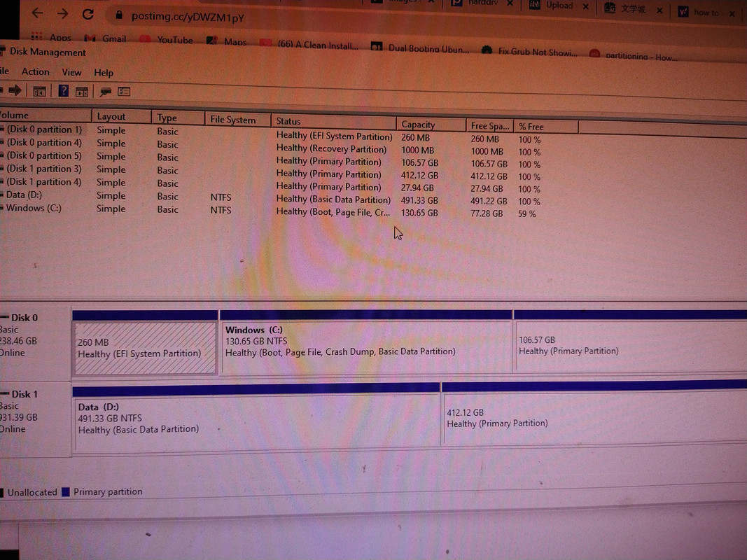
Task: Open the Help menu
Action: coord(104,72)
